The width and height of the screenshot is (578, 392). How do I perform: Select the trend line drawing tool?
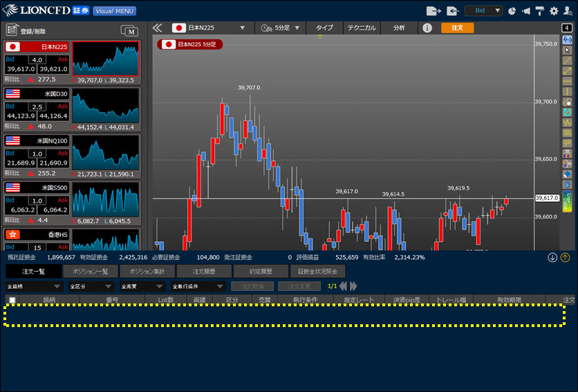(567, 61)
